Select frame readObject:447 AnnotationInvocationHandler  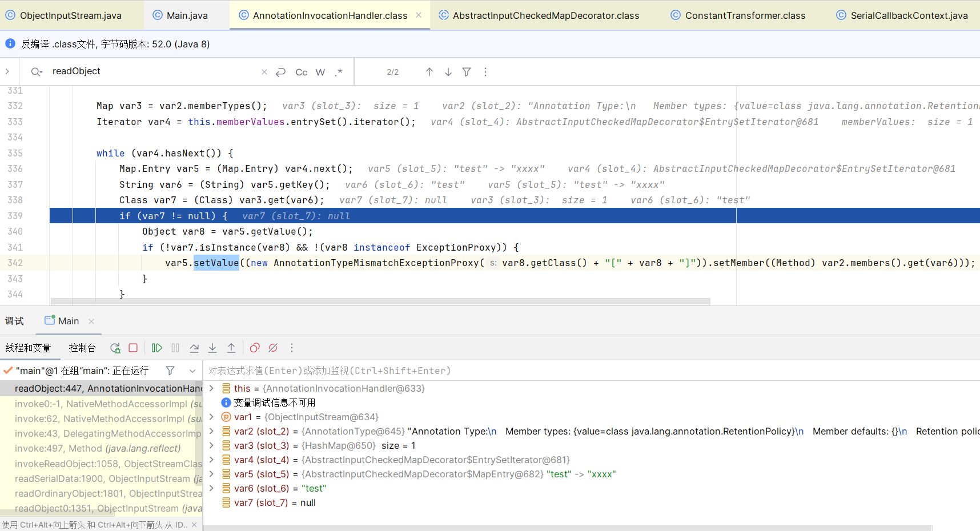tap(102, 388)
